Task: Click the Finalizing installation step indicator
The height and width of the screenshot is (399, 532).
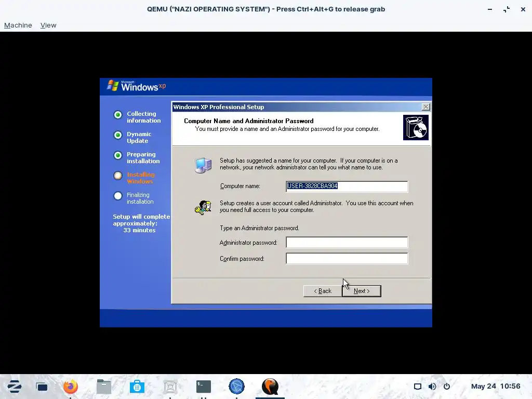Action: pos(118,196)
